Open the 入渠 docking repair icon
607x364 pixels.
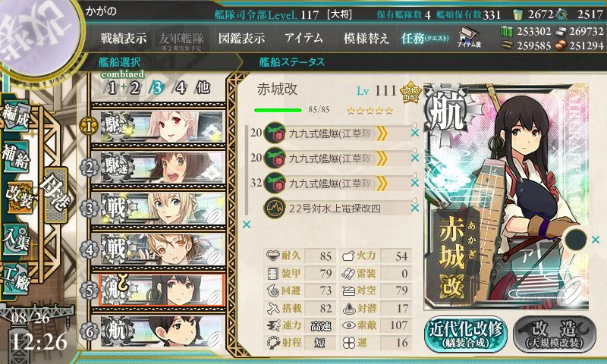click(x=16, y=239)
